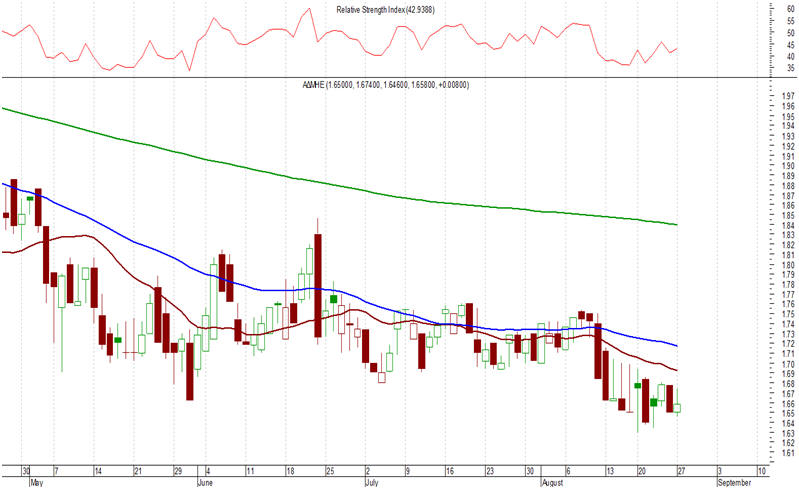The height and width of the screenshot is (489, 799).
Task: Click the 35 level on RSI scale
Action: click(791, 68)
